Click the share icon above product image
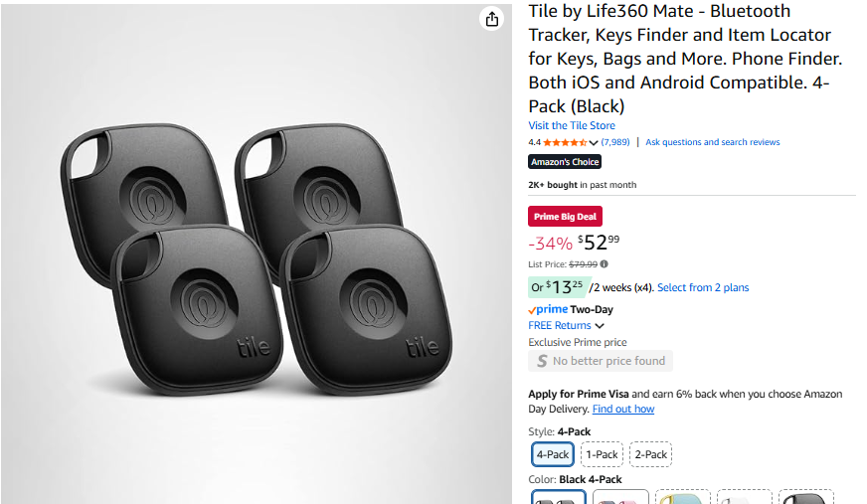The width and height of the screenshot is (867, 504). coord(491,19)
